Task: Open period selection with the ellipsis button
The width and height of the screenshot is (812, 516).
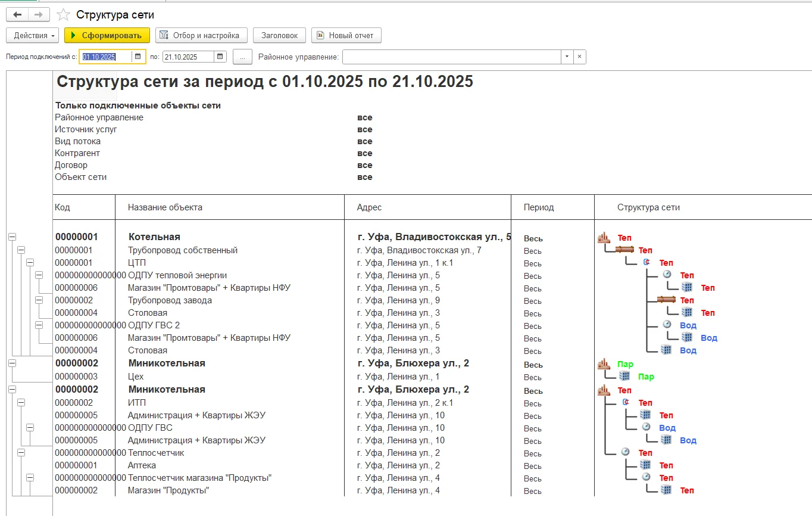Action: pyautogui.click(x=242, y=57)
